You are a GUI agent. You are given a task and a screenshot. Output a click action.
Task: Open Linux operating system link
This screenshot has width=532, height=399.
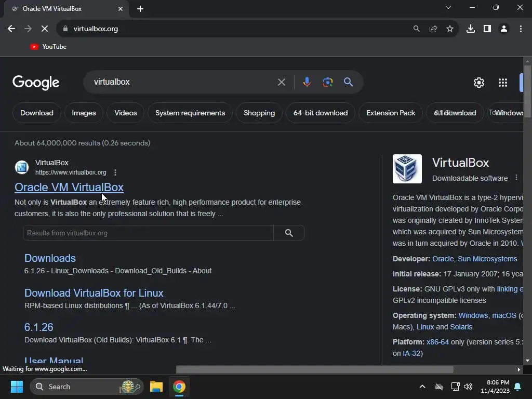(x=425, y=327)
